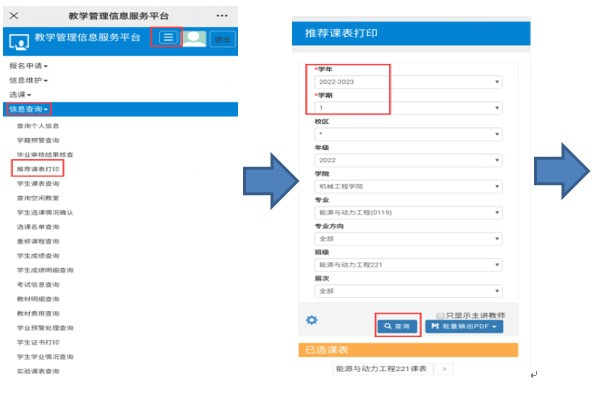Select 学生成绩查询 menu entry
The height and width of the screenshot is (395, 594).
[38, 256]
